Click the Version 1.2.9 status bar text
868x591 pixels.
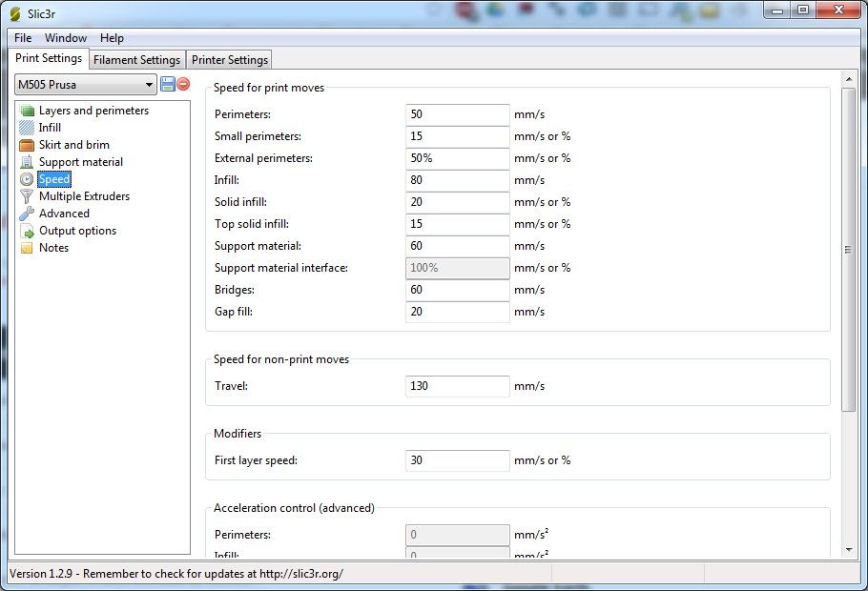coord(176,574)
